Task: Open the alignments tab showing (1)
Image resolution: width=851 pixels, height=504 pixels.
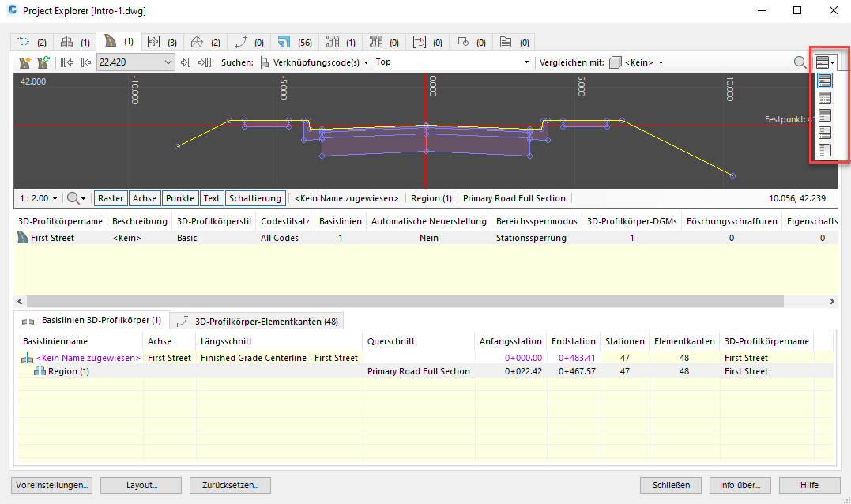Action: click(x=75, y=42)
